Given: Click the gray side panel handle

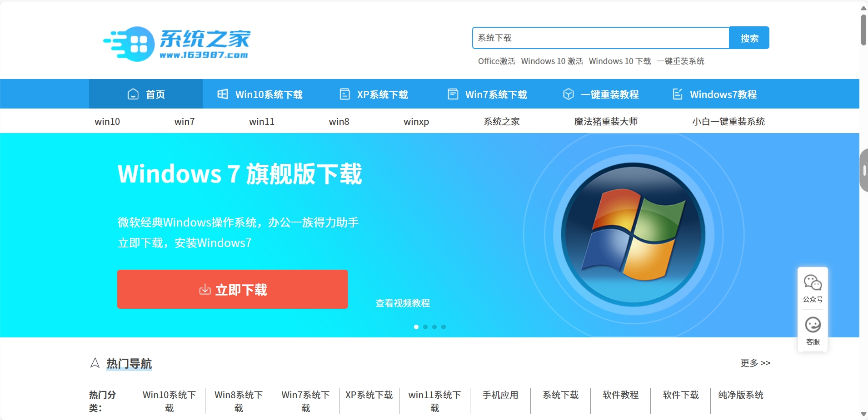Looking at the screenshot, I should [x=864, y=170].
